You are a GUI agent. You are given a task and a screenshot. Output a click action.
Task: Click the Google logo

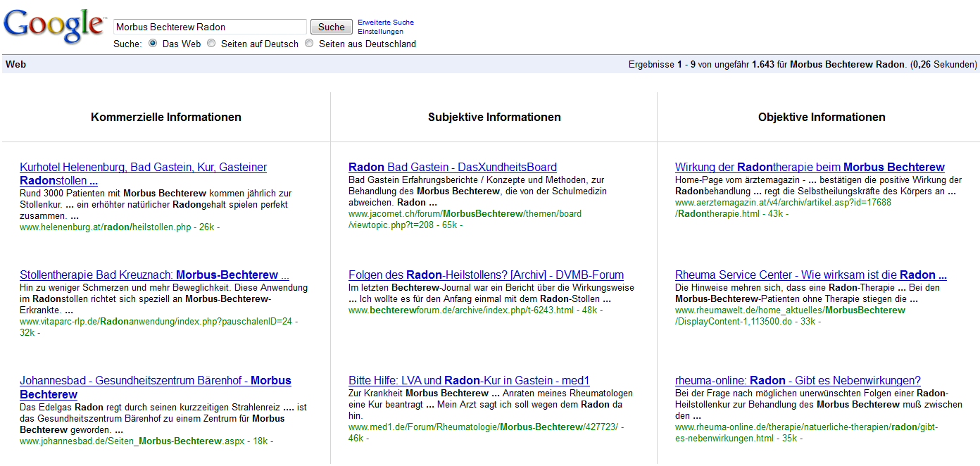(x=54, y=26)
